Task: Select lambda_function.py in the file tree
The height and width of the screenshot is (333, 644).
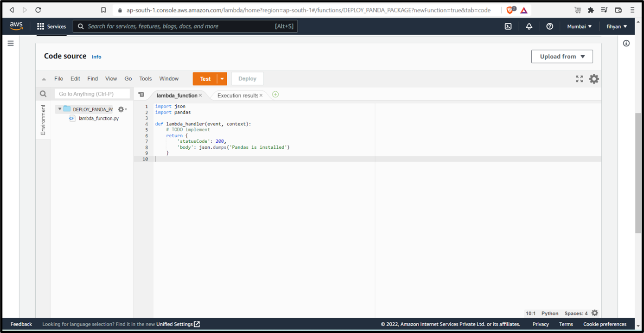Action: pos(98,119)
